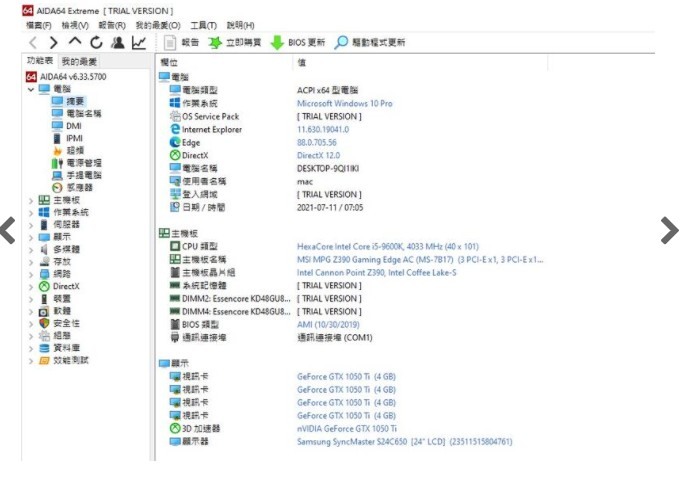Select the DESKTOP-9QI1IKI computer name value
The image size is (685, 488).
coord(328,169)
